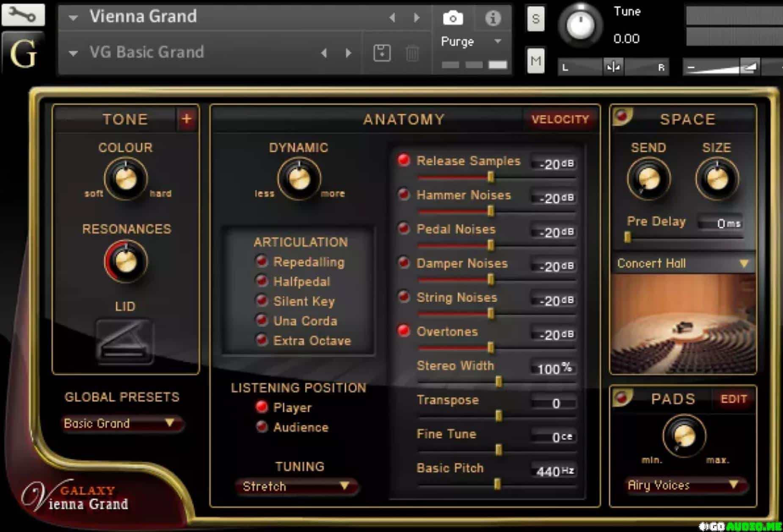Viewport: 783px width, 532px height.
Task: Click the piano Lid position icon
Action: coord(125,341)
